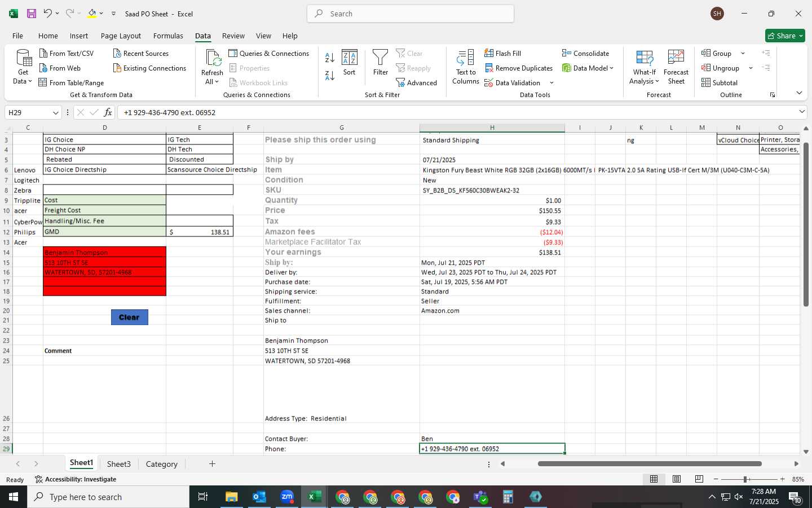
Task: Create a Forecast Sheet
Action: click(676, 67)
